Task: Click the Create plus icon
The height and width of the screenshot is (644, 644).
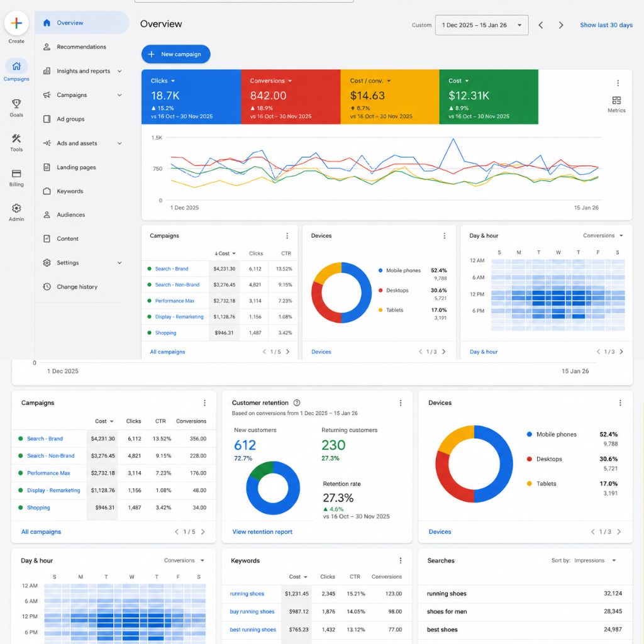Action: click(16, 23)
